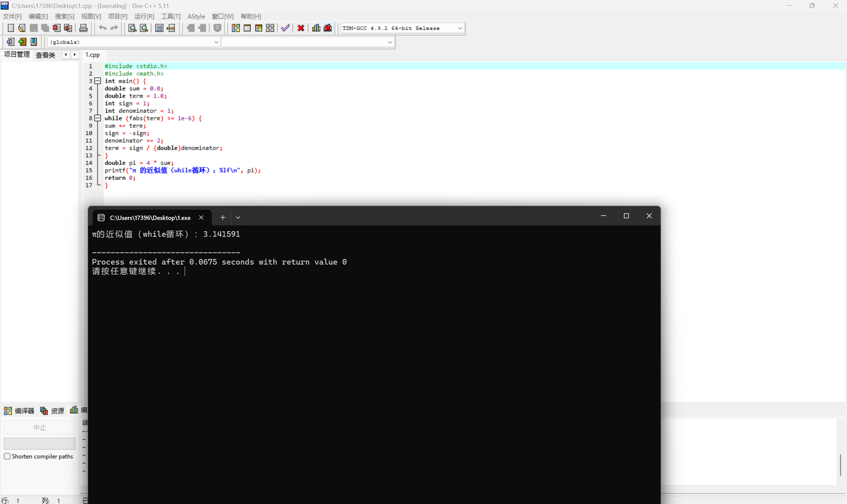Click the Find magnifier toolbar icon
Viewport: 847px width, 504px height.
point(132,28)
